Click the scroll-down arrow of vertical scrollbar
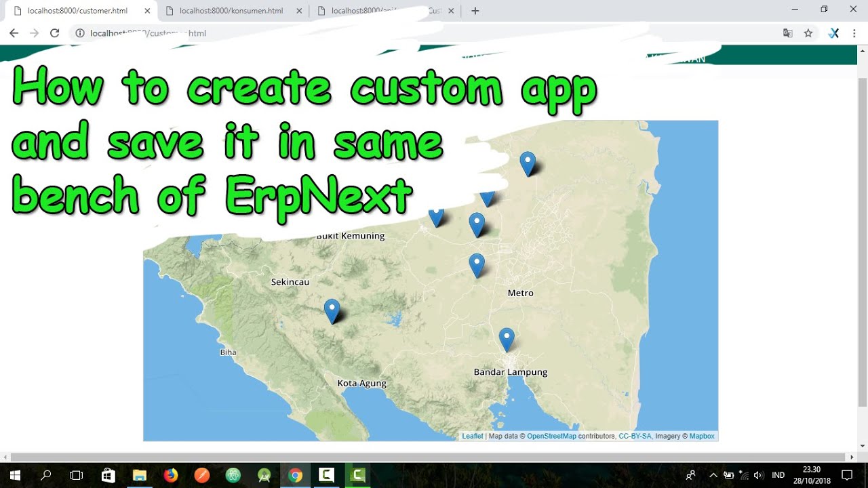Viewport: 868px width, 488px height. click(863, 445)
